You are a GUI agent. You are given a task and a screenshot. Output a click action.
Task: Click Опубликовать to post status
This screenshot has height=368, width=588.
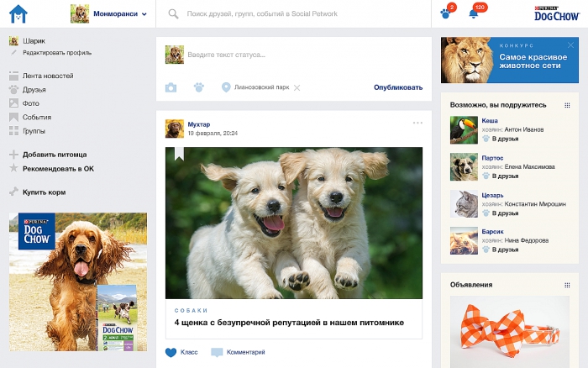point(398,87)
